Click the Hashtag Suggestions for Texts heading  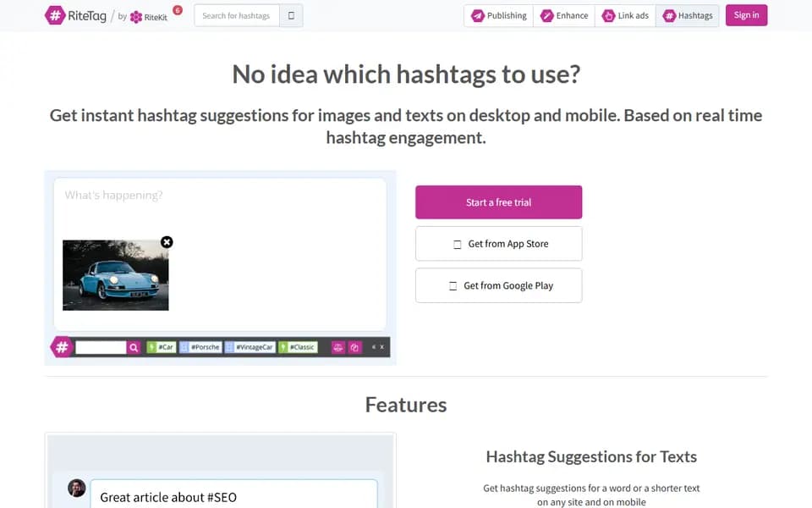pos(591,456)
